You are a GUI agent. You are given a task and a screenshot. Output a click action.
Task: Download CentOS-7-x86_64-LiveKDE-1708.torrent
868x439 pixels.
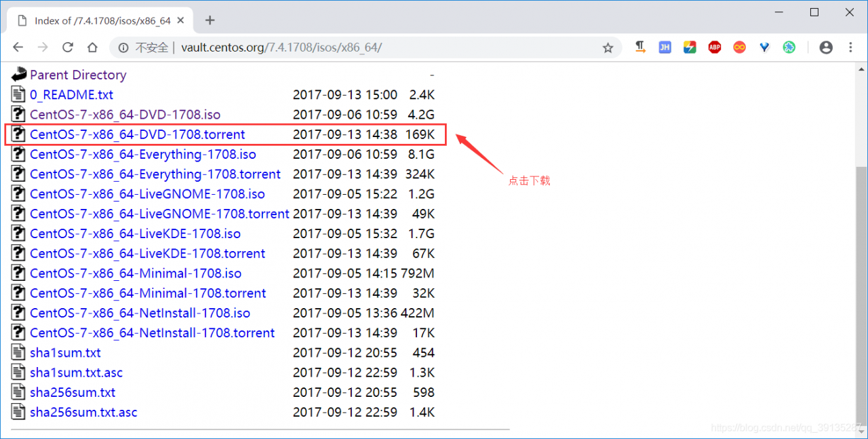[148, 254]
